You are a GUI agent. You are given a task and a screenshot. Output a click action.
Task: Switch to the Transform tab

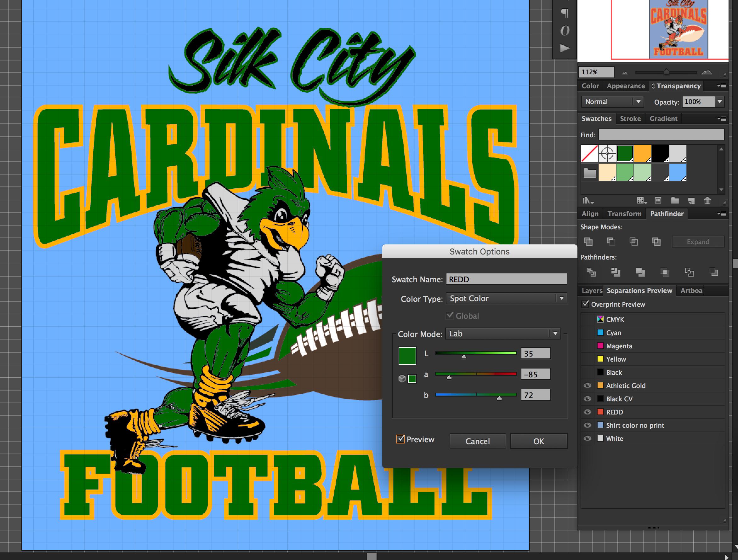(624, 214)
